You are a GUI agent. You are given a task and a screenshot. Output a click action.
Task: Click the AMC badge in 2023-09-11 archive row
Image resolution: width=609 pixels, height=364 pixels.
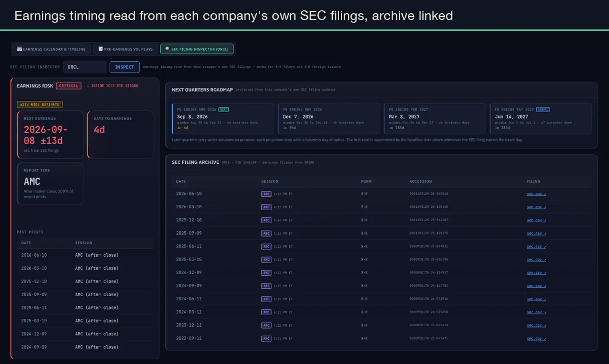266,339
